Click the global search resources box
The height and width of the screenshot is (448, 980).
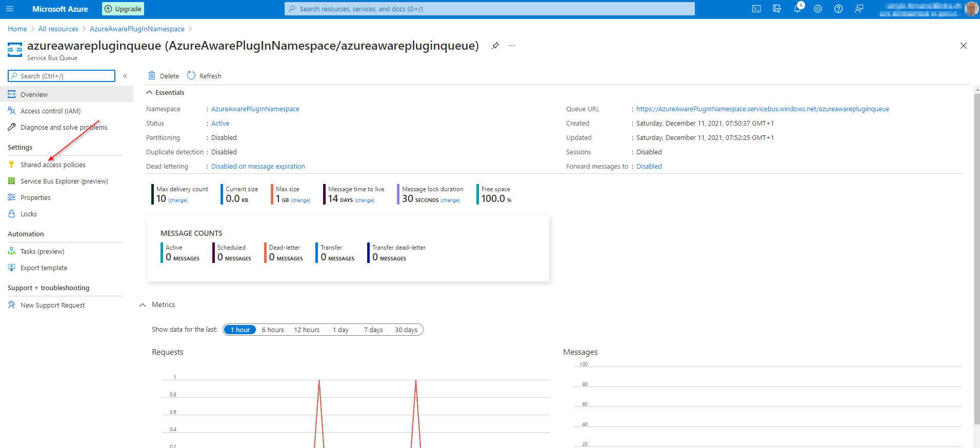point(490,9)
